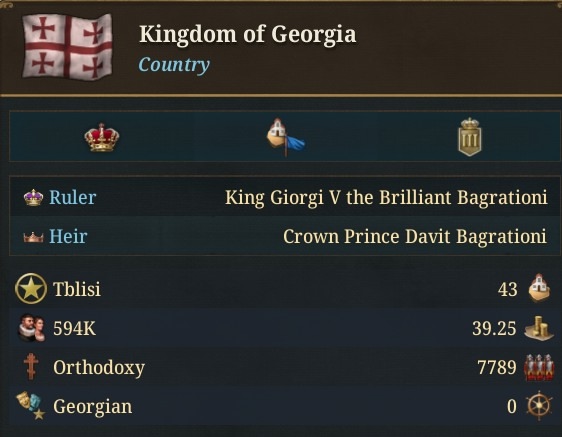This screenshot has width=562, height=437.
Task: Click the Orthodox cross religion icon
Action: tap(31, 366)
